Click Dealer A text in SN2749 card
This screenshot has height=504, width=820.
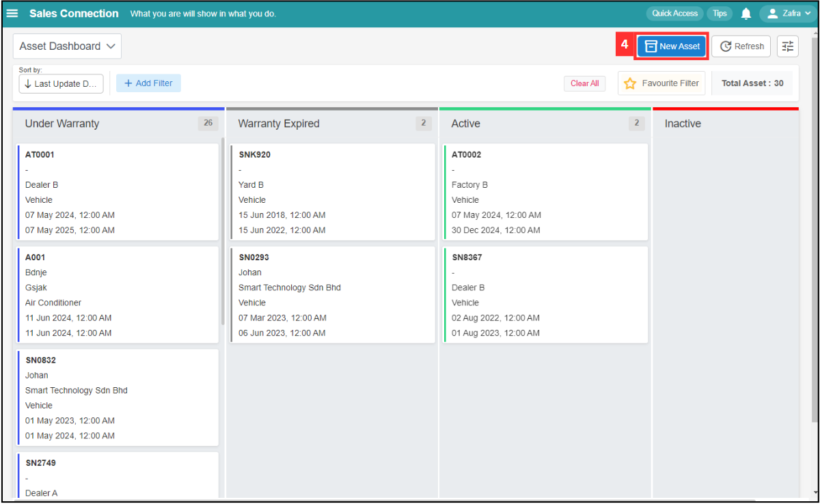42,493
